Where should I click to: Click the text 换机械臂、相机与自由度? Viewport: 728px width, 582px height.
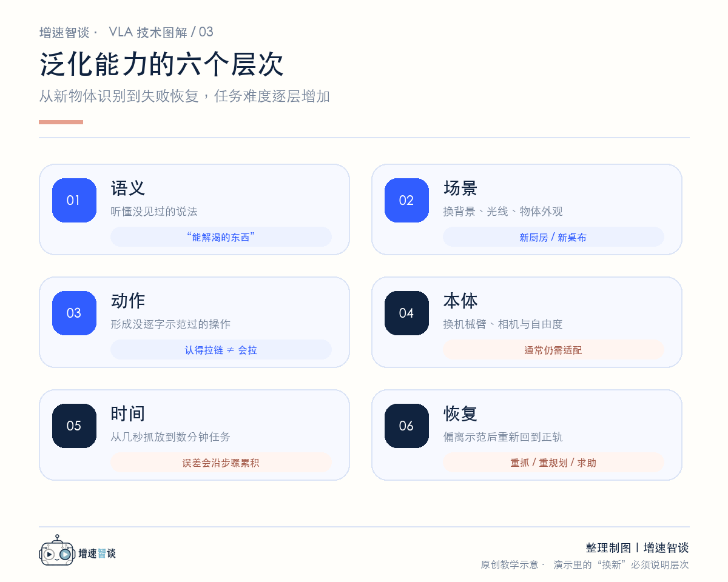(x=503, y=324)
